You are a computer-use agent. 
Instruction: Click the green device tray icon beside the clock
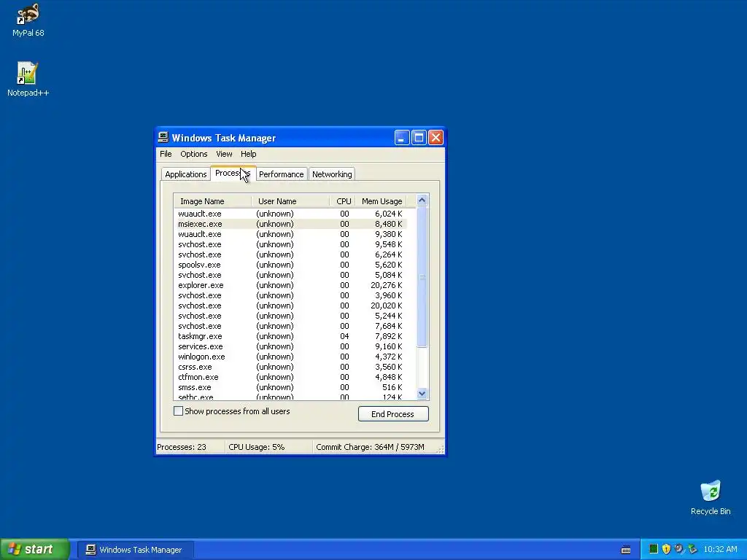coord(693,549)
